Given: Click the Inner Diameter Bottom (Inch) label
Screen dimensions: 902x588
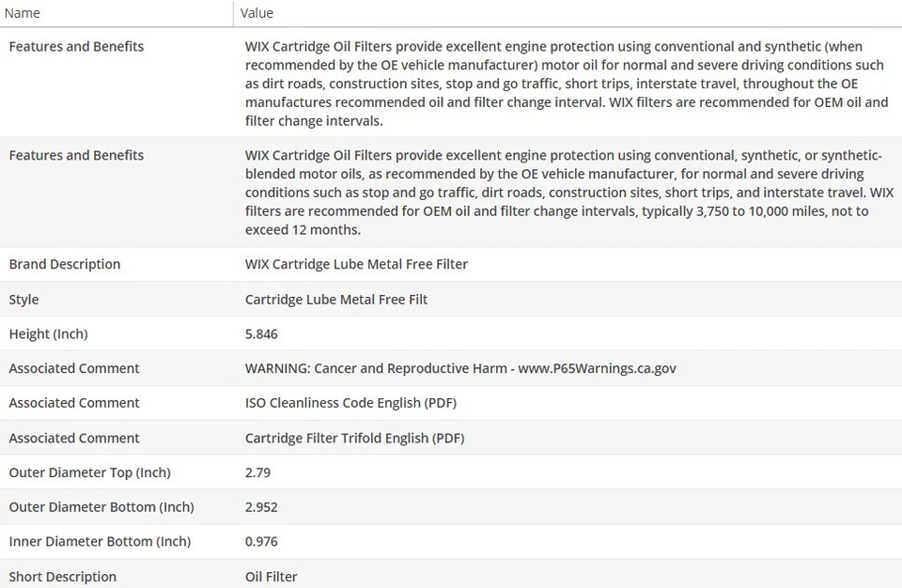Looking at the screenshot, I should pos(100,541).
